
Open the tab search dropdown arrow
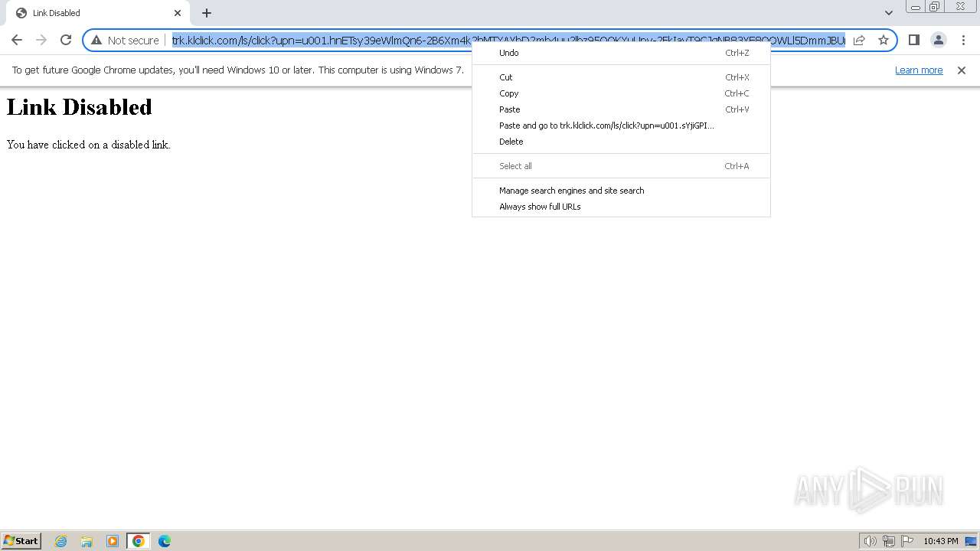click(x=889, y=13)
